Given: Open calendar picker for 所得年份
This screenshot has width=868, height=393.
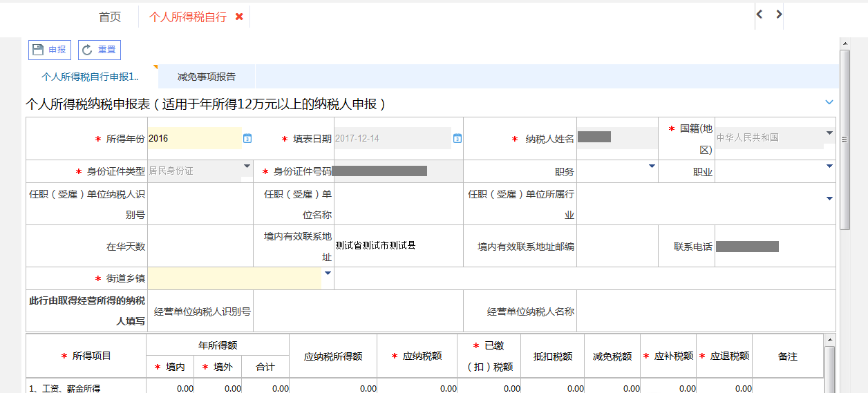Looking at the screenshot, I should click(247, 139).
